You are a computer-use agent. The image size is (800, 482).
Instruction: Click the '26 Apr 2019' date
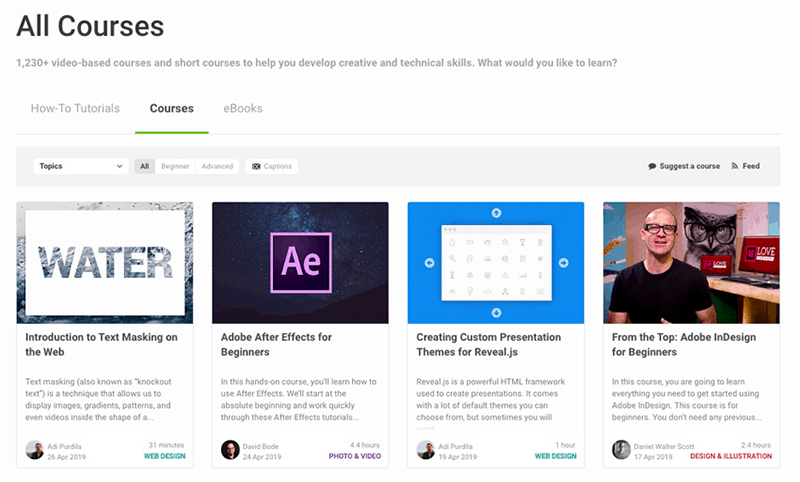coord(66,457)
